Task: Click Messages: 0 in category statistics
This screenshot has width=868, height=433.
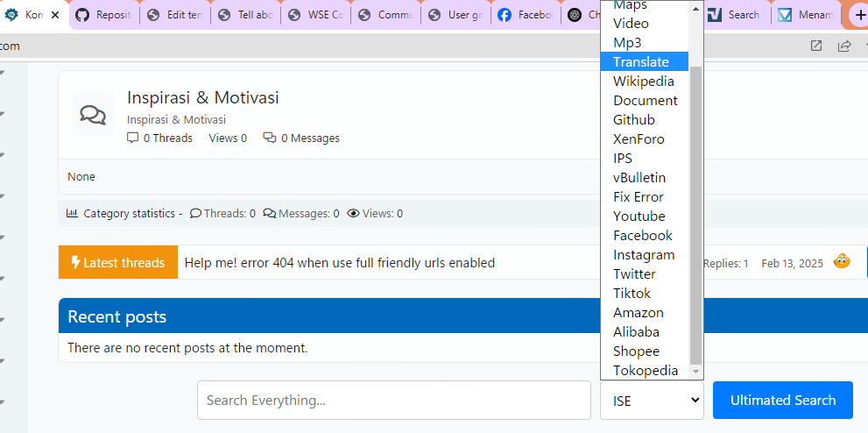Action: tap(301, 213)
